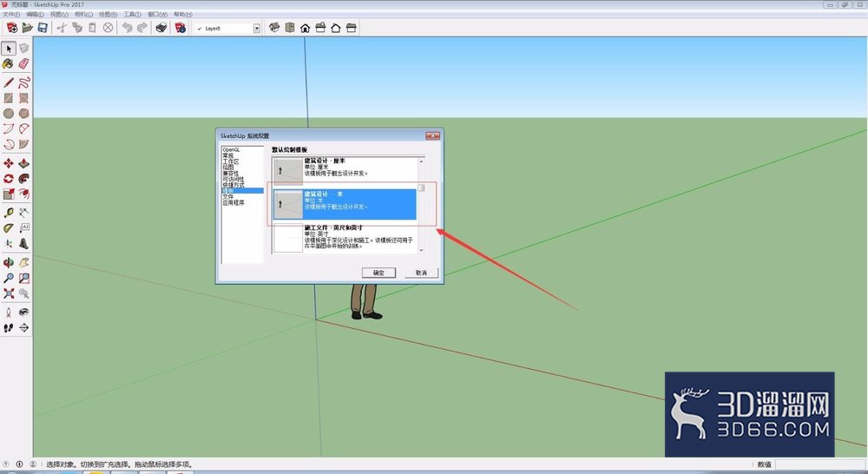Viewport: 868px width, 474px height.
Task: Choose the Freehand drawing tool
Action: (x=23, y=83)
